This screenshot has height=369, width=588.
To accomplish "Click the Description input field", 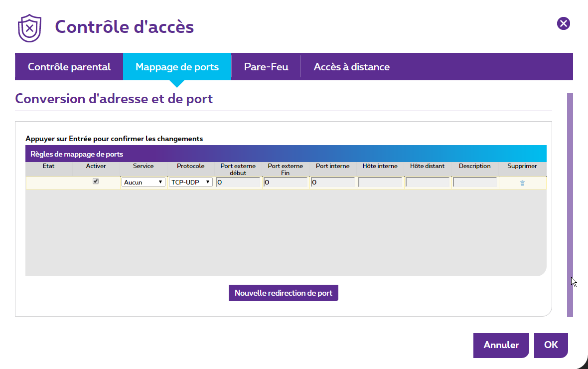I will (475, 183).
